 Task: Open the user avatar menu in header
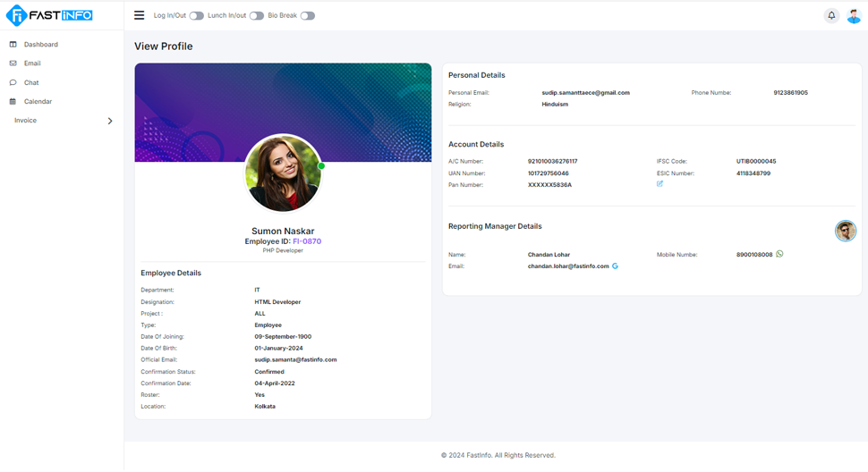click(x=854, y=15)
